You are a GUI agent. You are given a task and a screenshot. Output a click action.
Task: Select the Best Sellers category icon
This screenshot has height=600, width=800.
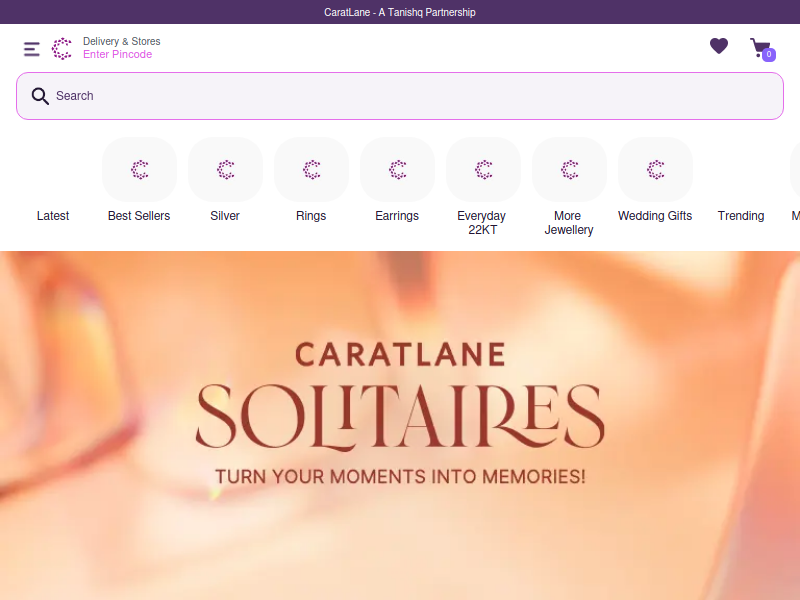tap(139, 169)
